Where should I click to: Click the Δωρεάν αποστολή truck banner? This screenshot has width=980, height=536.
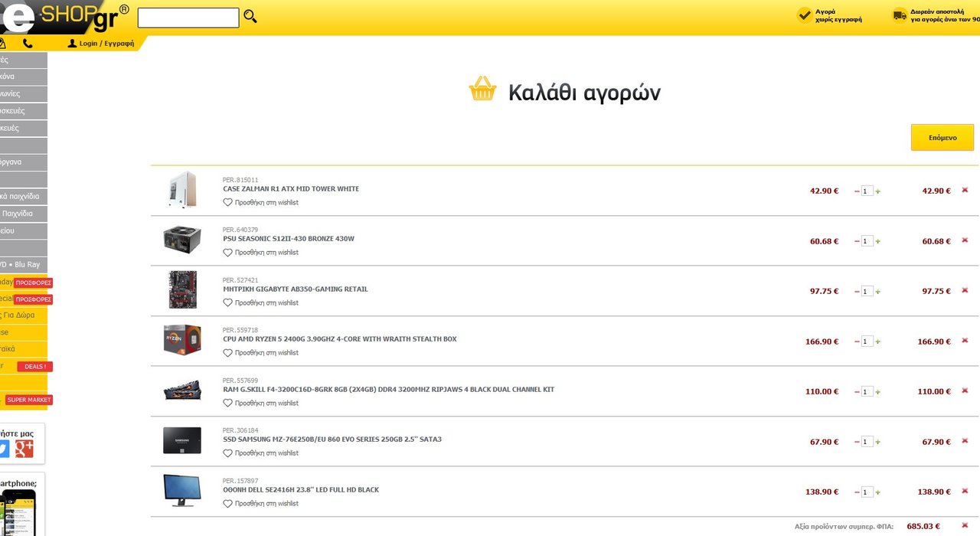click(936, 15)
